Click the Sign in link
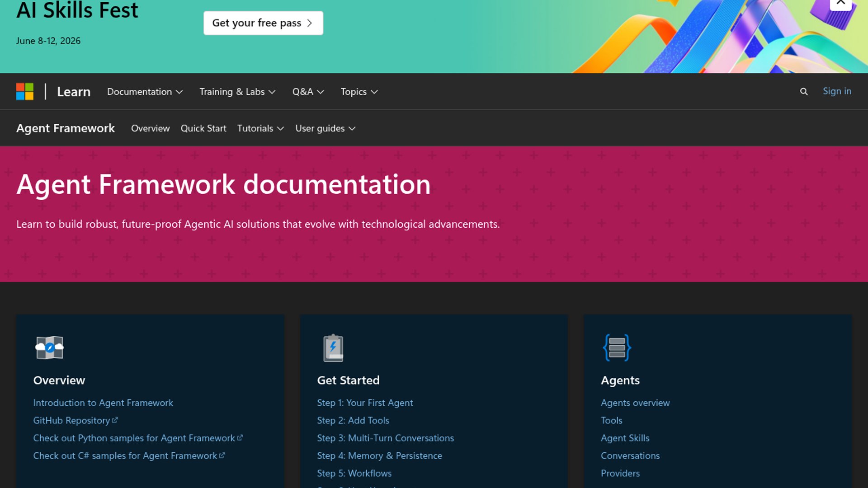 coord(837,91)
